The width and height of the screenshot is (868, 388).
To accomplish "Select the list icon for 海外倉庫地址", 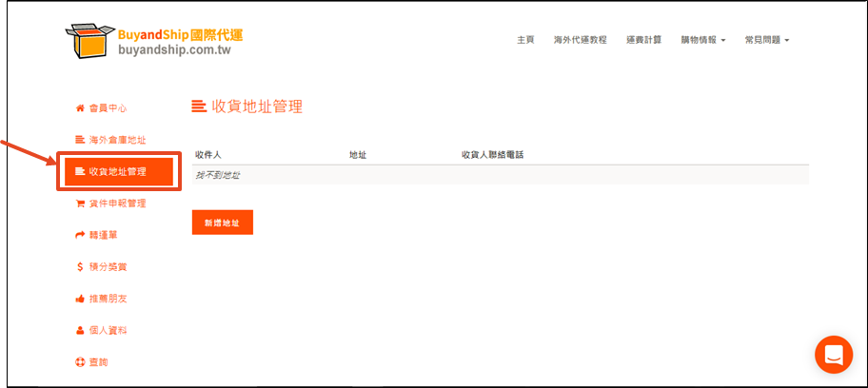I will 80,140.
